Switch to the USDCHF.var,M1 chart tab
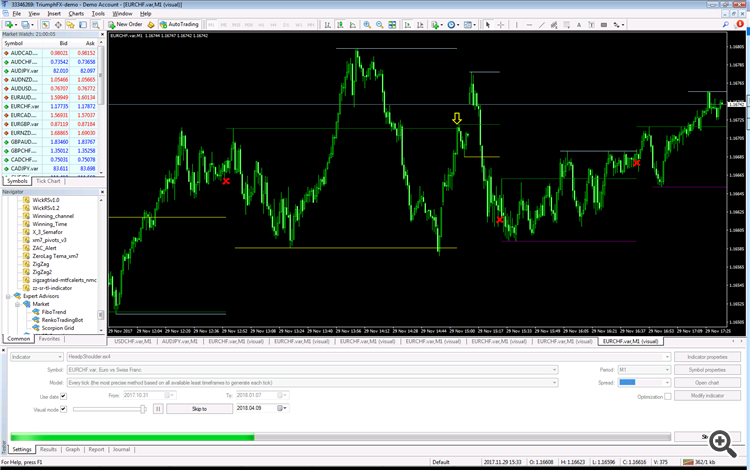Viewport: 750px width, 470px height. tap(132, 341)
